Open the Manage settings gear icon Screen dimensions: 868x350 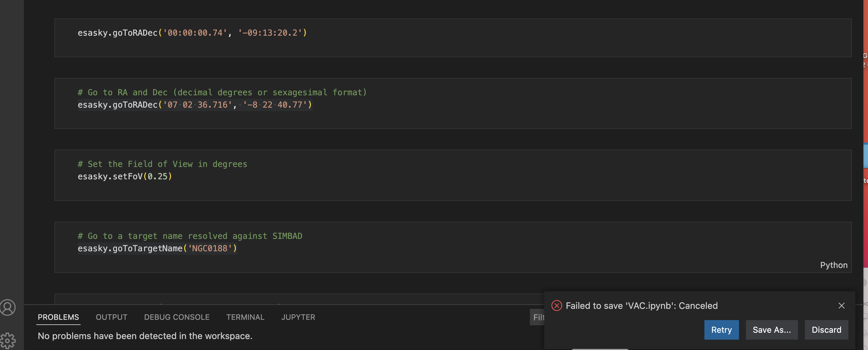click(7, 340)
